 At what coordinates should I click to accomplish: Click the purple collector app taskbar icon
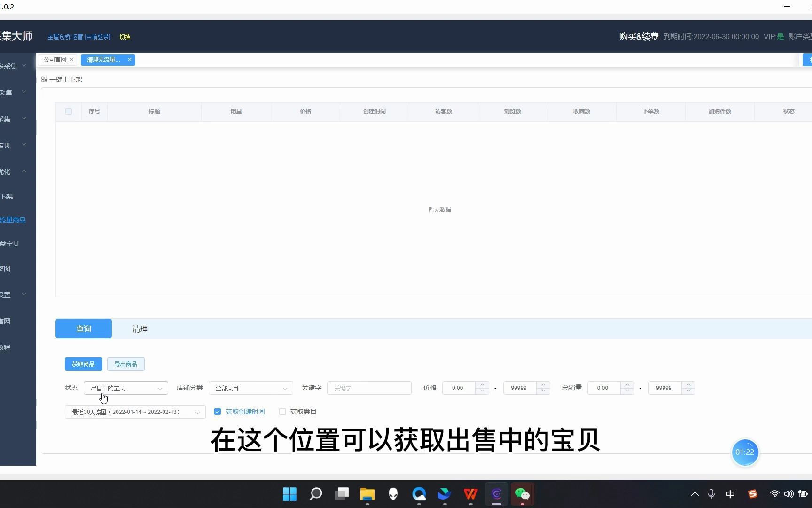coord(497,494)
